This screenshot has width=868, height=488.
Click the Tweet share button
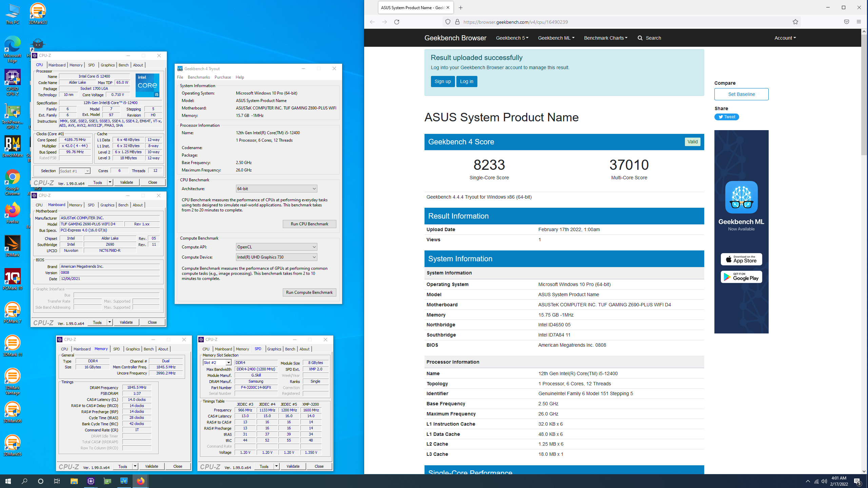point(726,117)
